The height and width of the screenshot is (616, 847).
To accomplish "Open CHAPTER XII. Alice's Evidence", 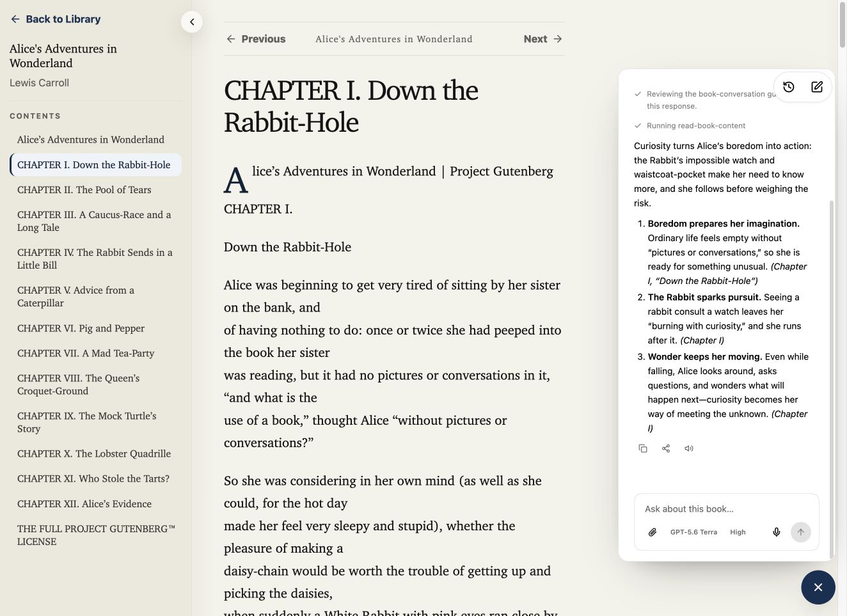I will coord(96,504).
